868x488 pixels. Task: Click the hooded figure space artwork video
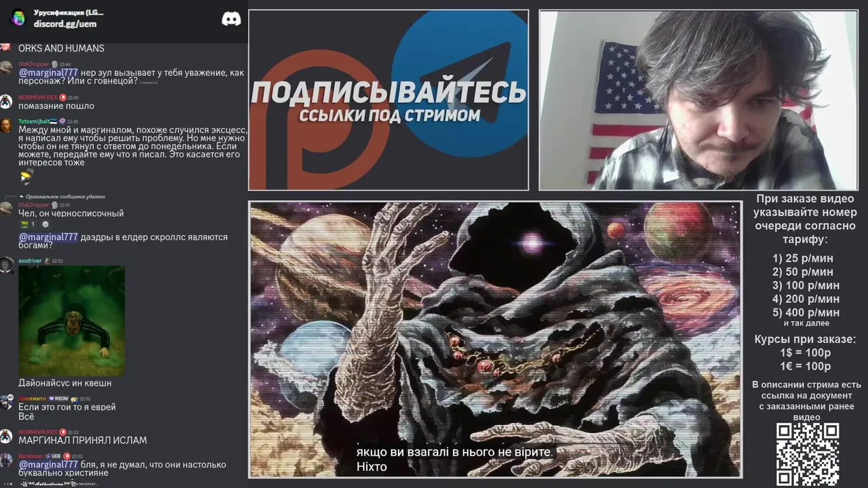495,340
